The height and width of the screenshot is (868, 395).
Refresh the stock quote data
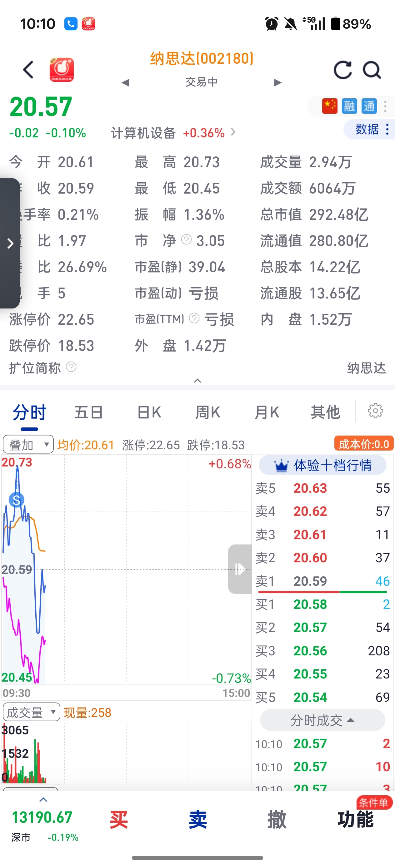tap(343, 70)
